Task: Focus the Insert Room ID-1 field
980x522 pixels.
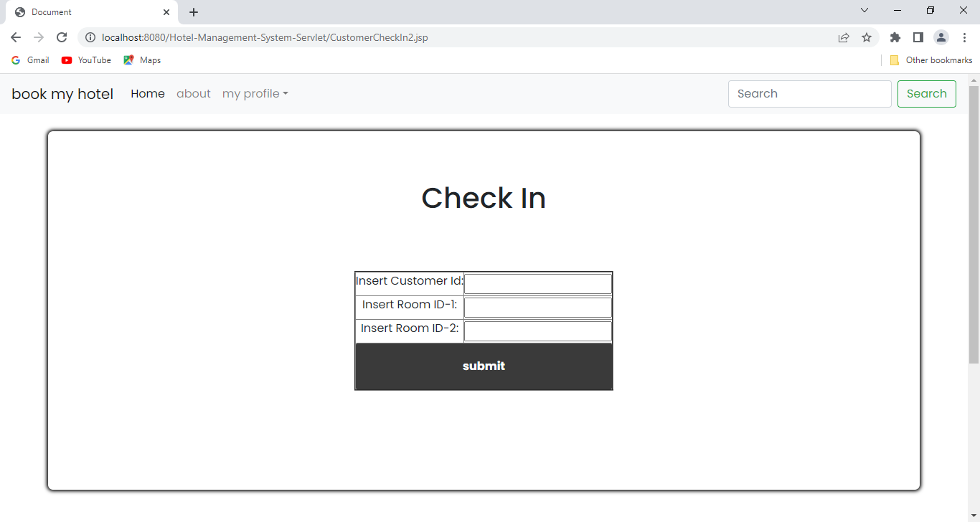Action: 538,308
